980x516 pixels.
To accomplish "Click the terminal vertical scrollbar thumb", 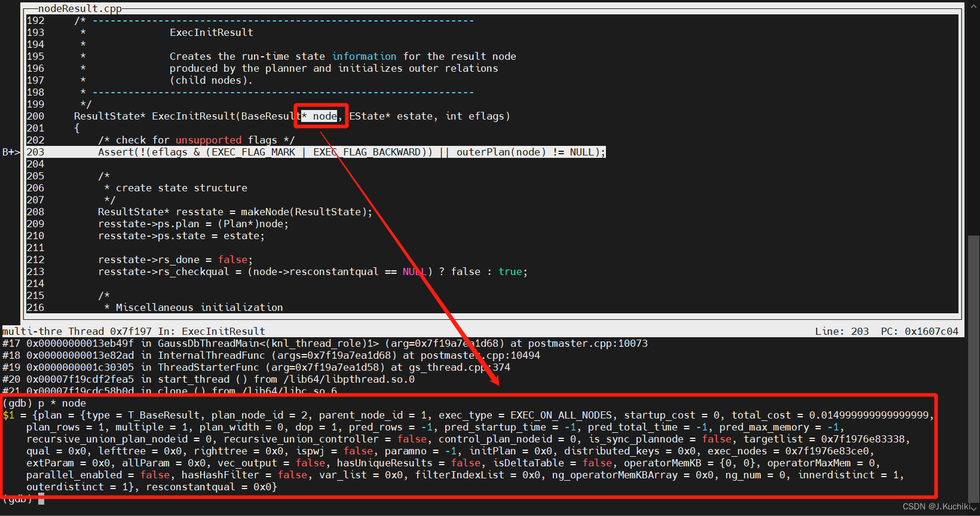I will coord(973,368).
